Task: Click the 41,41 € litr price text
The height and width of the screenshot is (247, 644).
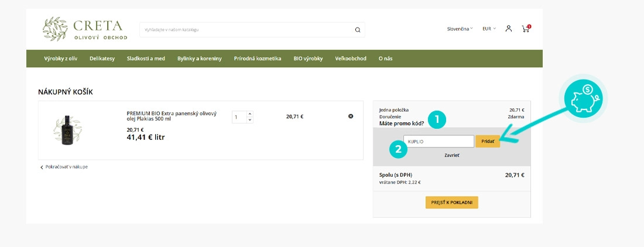Action: coord(146,138)
